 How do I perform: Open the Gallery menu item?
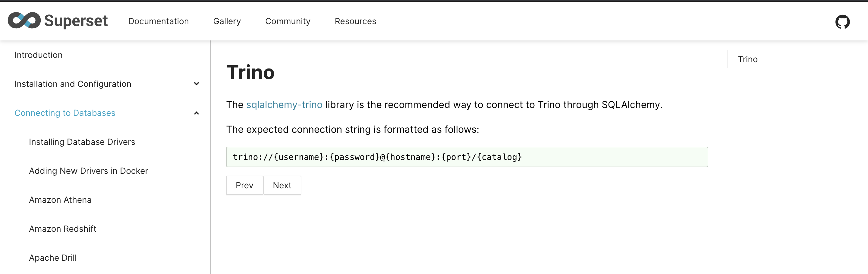[227, 21]
